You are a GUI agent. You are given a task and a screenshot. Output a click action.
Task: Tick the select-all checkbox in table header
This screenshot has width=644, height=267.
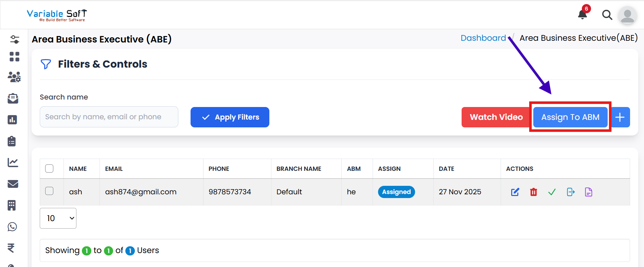[49, 168]
